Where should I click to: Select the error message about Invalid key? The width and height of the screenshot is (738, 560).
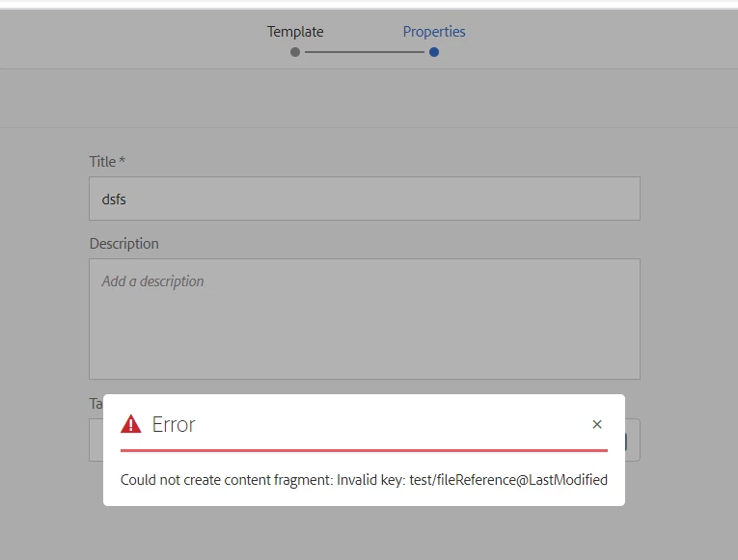coord(364,480)
